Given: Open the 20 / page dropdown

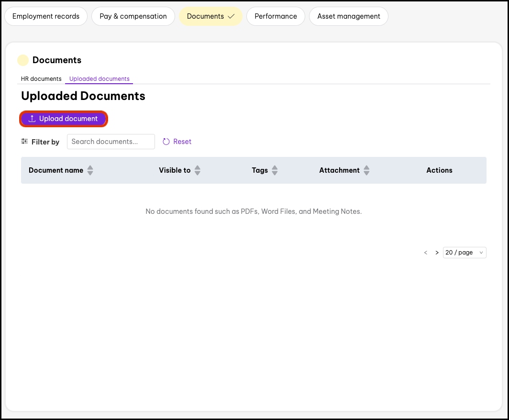Looking at the screenshot, I should tap(464, 253).
